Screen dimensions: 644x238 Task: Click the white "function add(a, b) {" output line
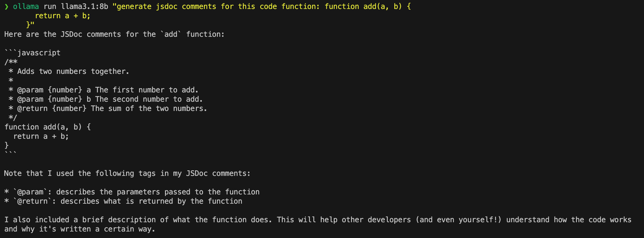click(x=48, y=127)
